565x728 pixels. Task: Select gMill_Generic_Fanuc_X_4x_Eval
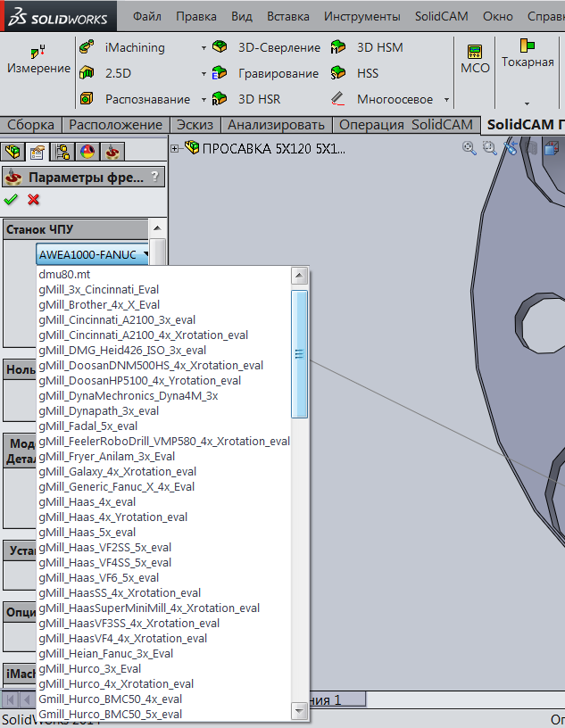(163, 486)
